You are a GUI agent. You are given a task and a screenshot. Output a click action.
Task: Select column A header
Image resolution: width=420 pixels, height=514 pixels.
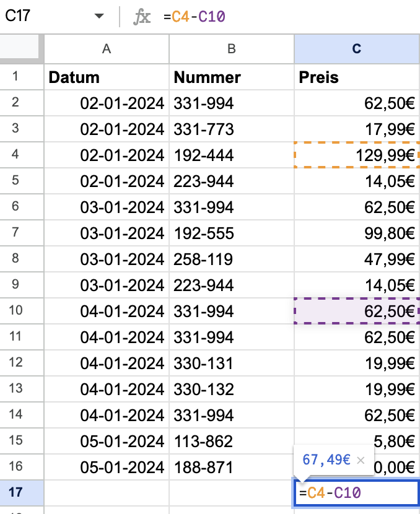(x=107, y=49)
